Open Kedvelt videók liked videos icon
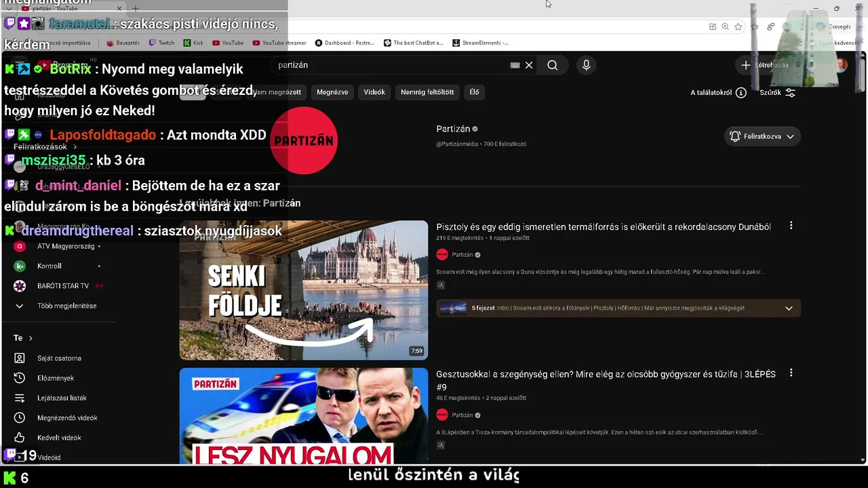Image resolution: width=868 pixels, height=488 pixels. (20, 438)
